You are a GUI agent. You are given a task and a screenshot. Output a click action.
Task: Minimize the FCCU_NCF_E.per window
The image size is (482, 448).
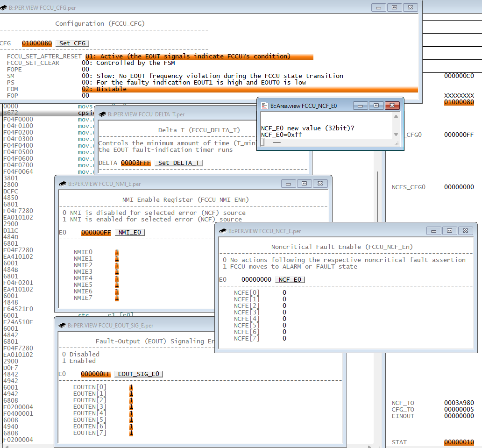(434, 231)
